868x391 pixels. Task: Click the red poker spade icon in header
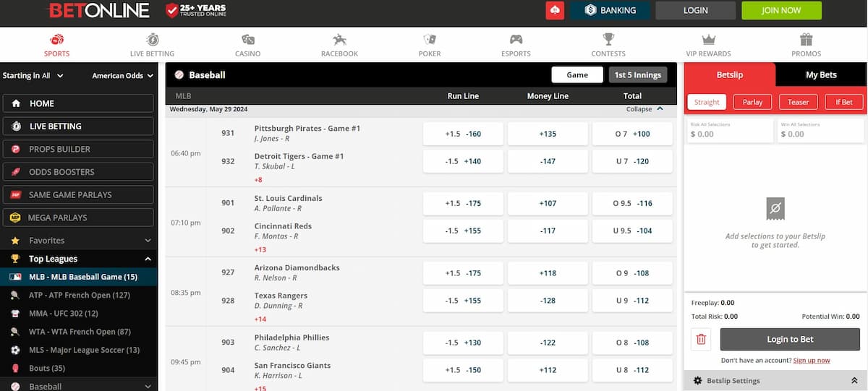[555, 10]
